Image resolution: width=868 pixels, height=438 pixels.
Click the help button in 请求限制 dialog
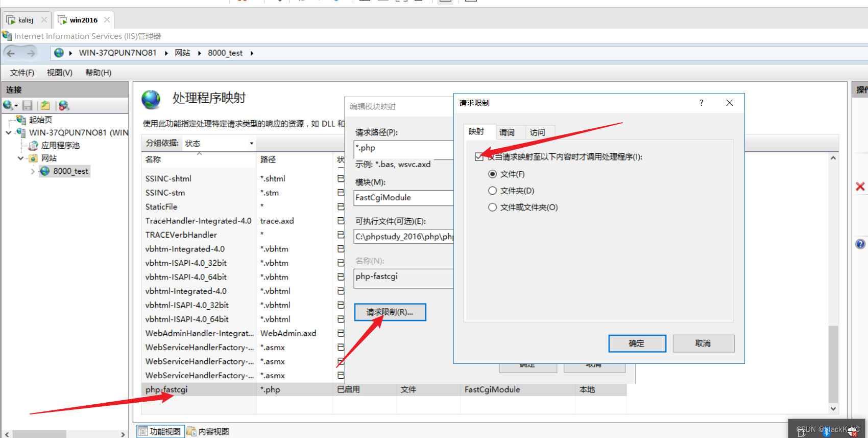pos(701,103)
